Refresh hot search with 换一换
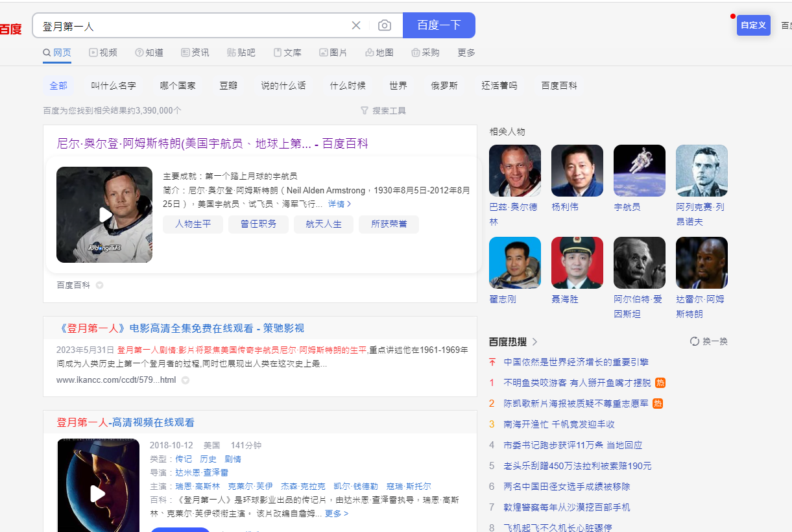 click(709, 341)
